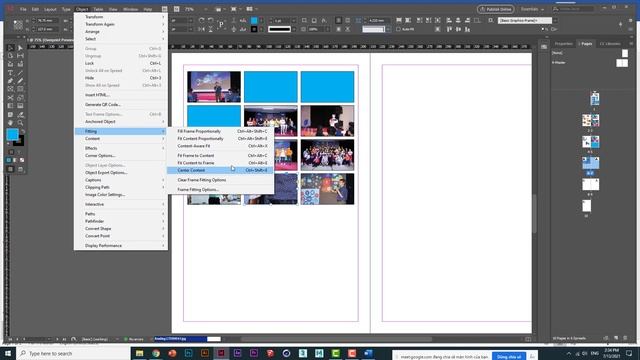Click Align Top Edges in the control bar
Viewport: 640px width, 360px height.
click(449, 29)
